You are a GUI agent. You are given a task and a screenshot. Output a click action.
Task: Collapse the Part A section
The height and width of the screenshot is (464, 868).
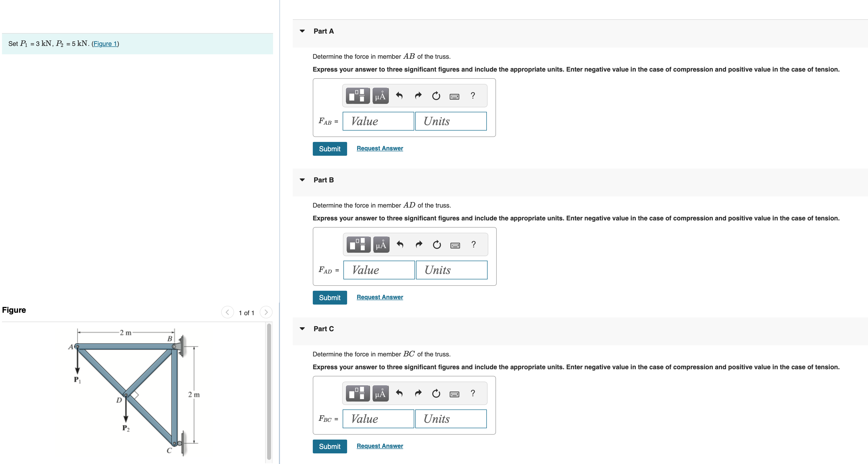302,31
